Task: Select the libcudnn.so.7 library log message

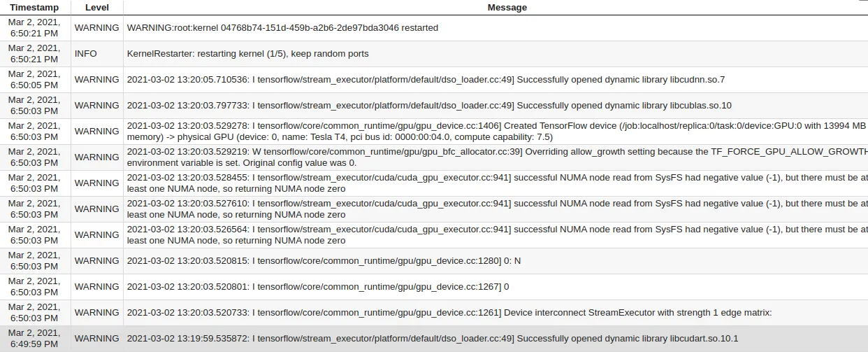Action: tap(426, 80)
